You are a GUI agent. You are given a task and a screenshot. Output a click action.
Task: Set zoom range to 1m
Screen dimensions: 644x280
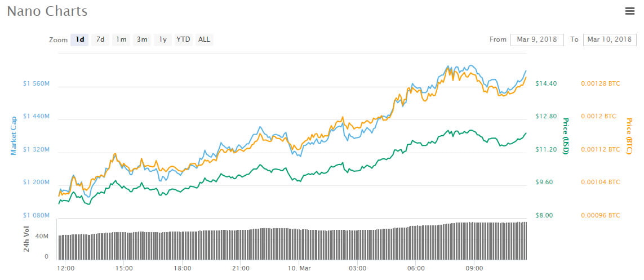click(x=121, y=39)
